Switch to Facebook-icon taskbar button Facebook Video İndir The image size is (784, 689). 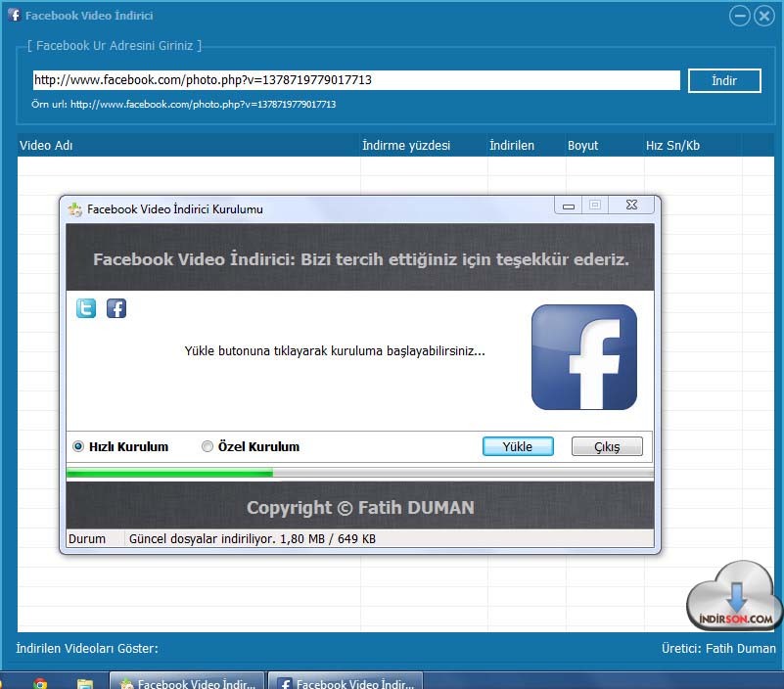(x=346, y=681)
